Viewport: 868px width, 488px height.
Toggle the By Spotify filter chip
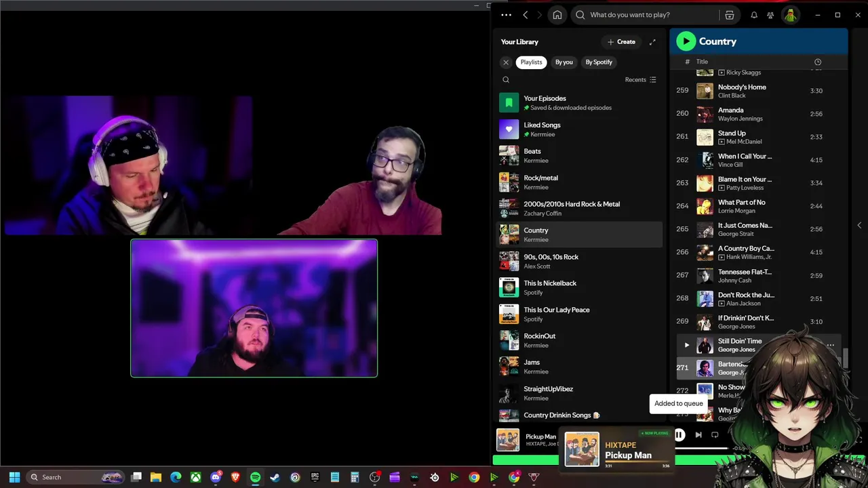coord(599,62)
